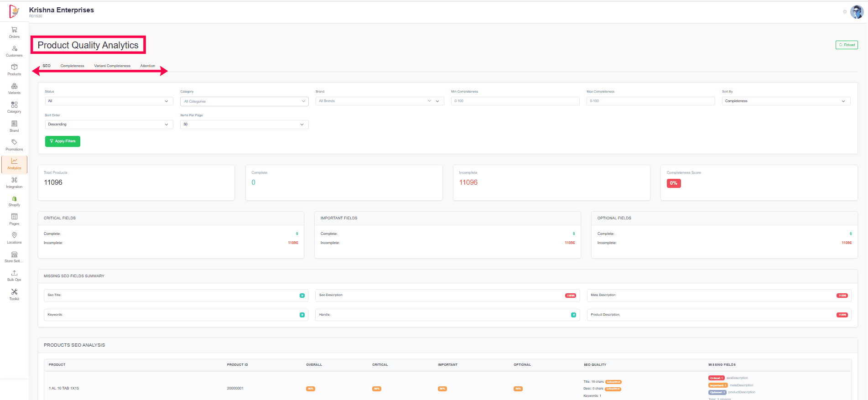Open the Locations pin icon
The height and width of the screenshot is (400, 868).
14,236
